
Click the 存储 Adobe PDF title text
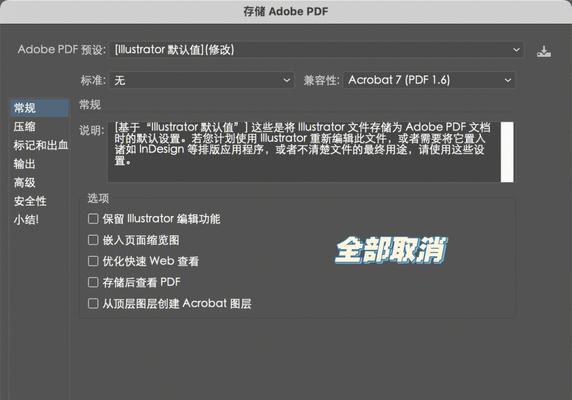(286, 12)
